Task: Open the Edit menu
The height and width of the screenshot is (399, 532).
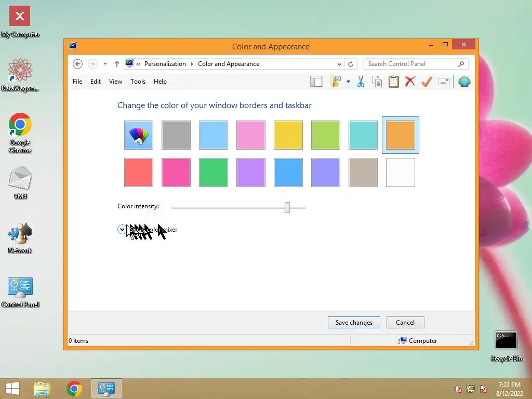Action: click(x=96, y=82)
